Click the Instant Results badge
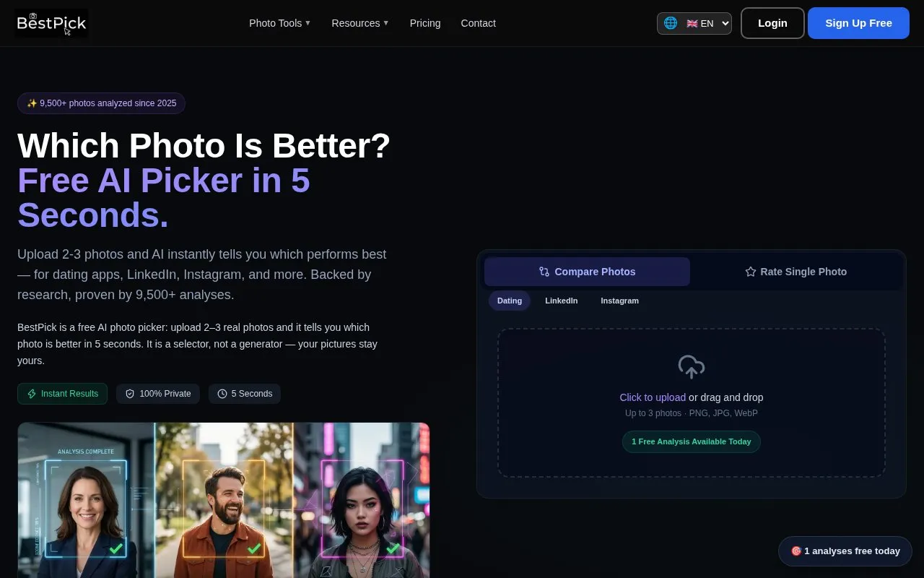This screenshot has height=578, width=924. tap(62, 394)
